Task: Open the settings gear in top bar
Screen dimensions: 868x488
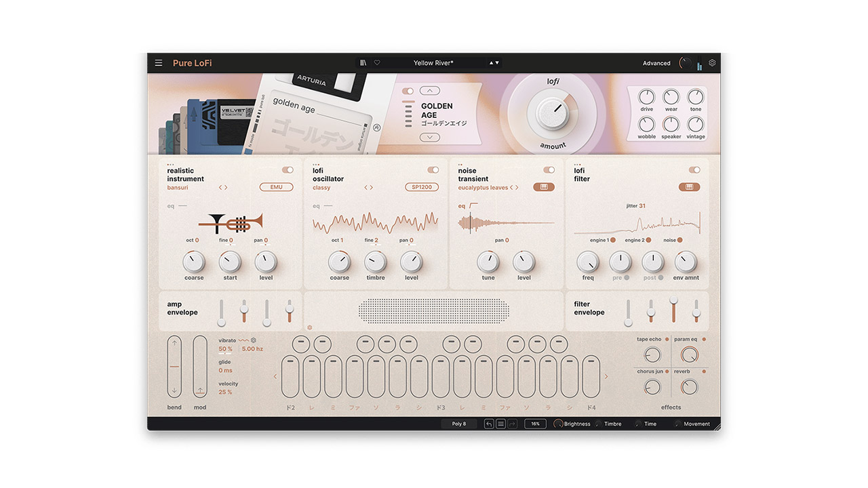Action: [x=712, y=63]
